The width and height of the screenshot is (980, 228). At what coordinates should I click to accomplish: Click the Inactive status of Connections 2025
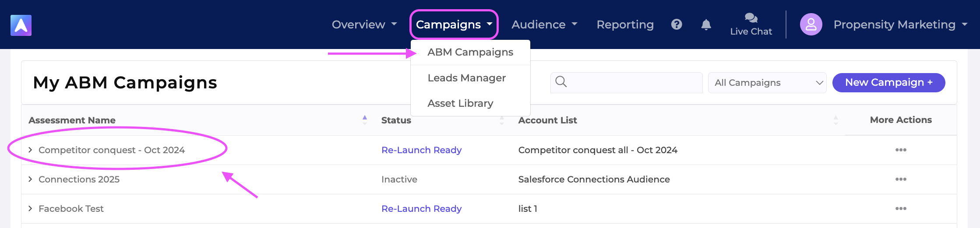pos(399,179)
